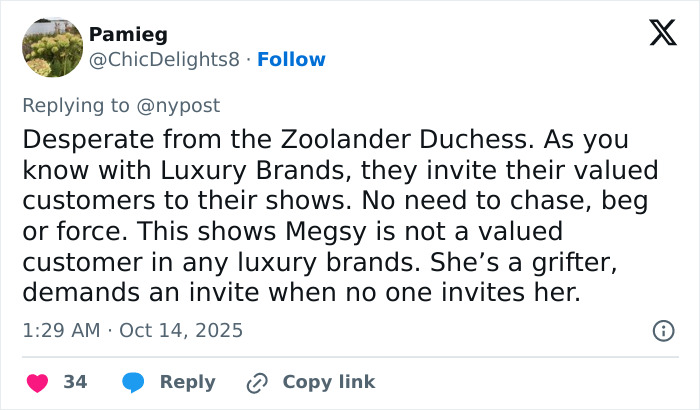Open the @nypost mention link
This screenshot has width=700, height=410.
point(180,105)
